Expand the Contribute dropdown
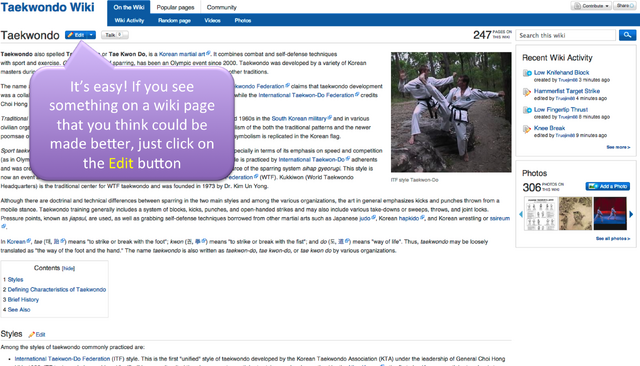 pos(591,6)
